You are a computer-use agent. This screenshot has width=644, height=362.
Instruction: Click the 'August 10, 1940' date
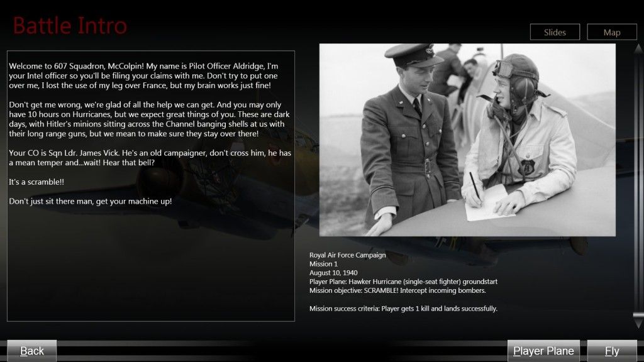tap(333, 273)
